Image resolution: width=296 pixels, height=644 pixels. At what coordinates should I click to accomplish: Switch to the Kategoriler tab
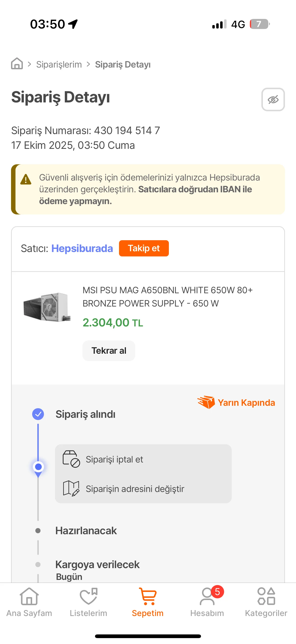click(x=266, y=602)
